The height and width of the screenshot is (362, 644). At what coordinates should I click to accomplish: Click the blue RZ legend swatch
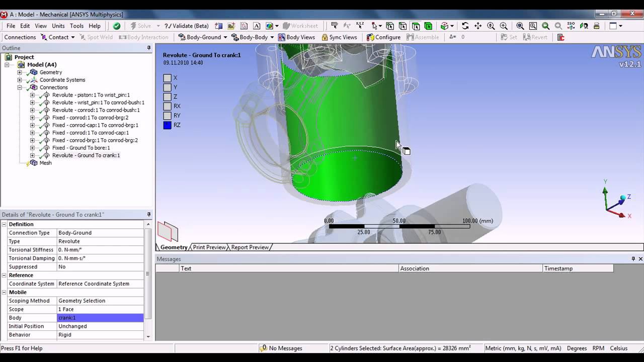pos(167,125)
